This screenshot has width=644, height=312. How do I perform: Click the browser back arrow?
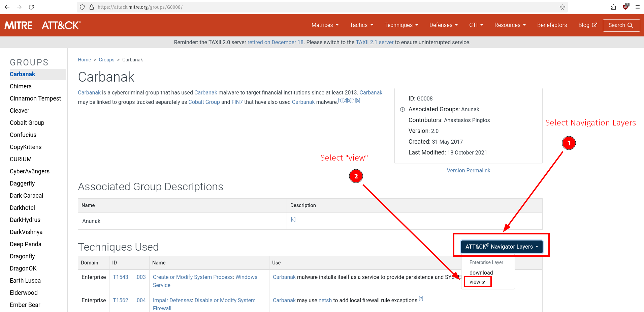pos(7,7)
